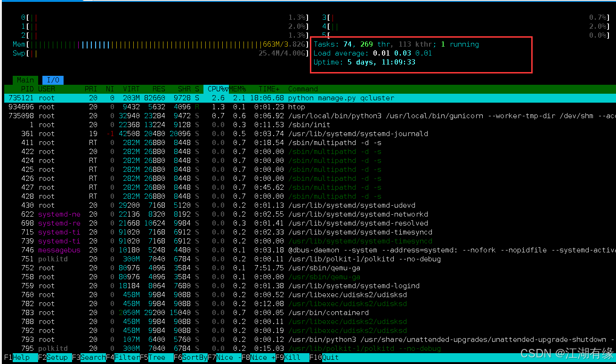The image size is (616, 364).
Task: Select the dbus-daemon process row
Action: [310, 250]
